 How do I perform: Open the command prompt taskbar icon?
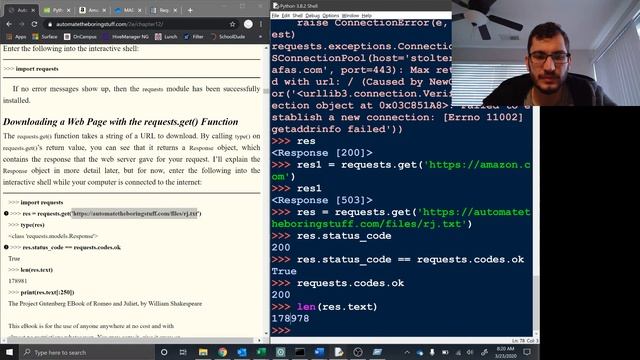300,352
